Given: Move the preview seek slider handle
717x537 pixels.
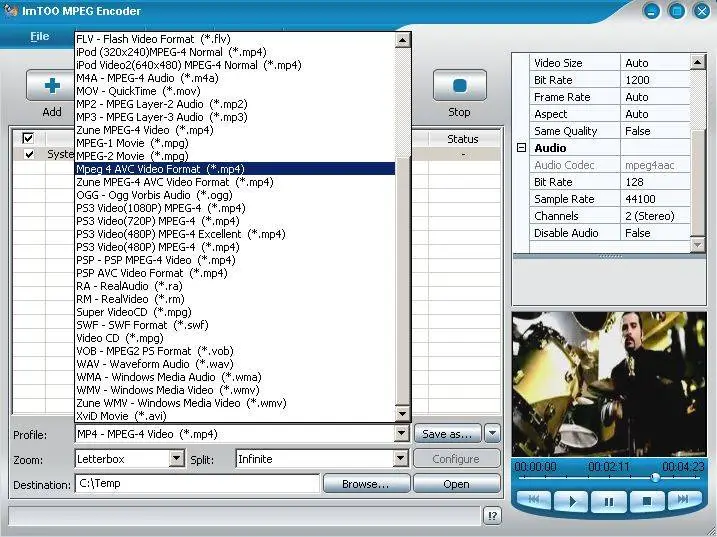Looking at the screenshot, I should click(655, 478).
